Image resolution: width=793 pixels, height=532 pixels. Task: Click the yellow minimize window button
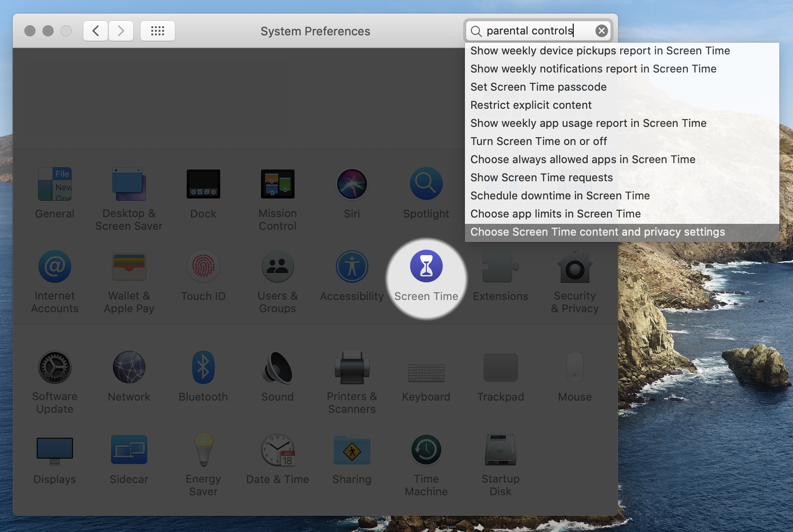(48, 31)
